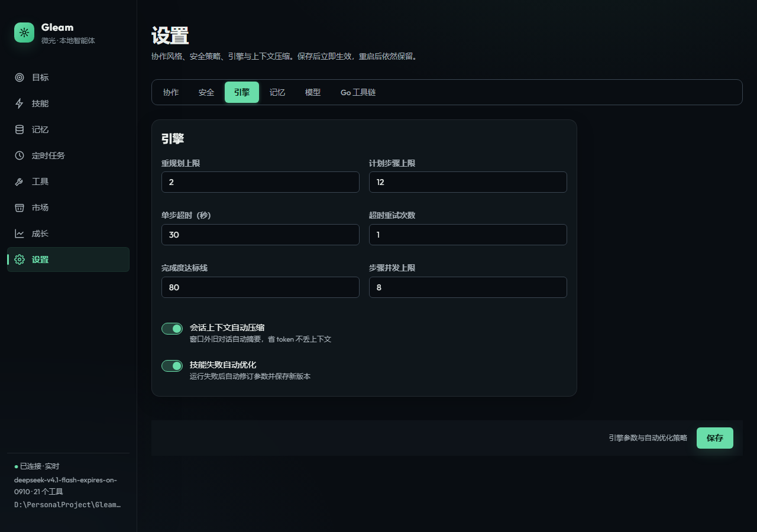The height and width of the screenshot is (532, 757).
Task: Click the gear icon beside 设置
Action: (20, 259)
